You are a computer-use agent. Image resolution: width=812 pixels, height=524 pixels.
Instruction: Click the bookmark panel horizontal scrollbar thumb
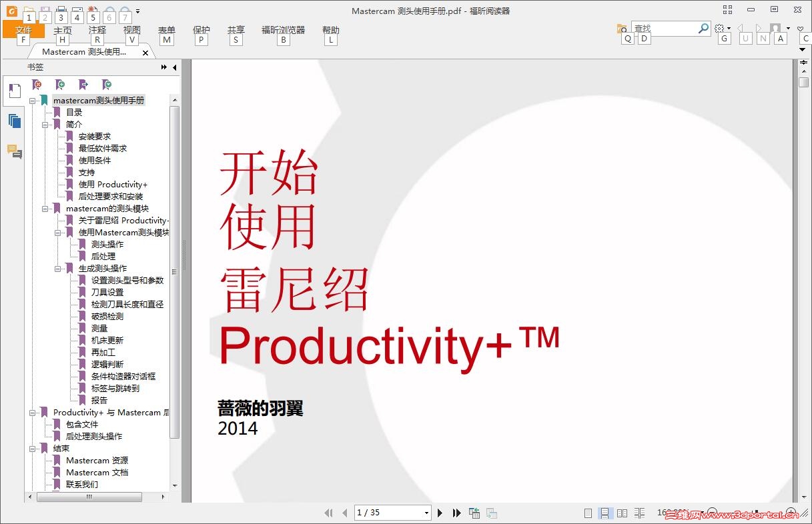(x=89, y=497)
